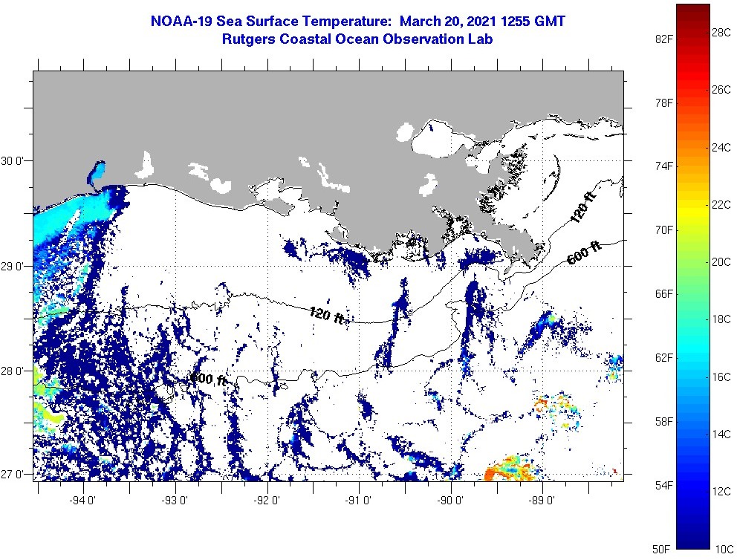Click the rotated '600 ft' label near -89
The image size is (737, 560).
pyautogui.click(x=584, y=253)
